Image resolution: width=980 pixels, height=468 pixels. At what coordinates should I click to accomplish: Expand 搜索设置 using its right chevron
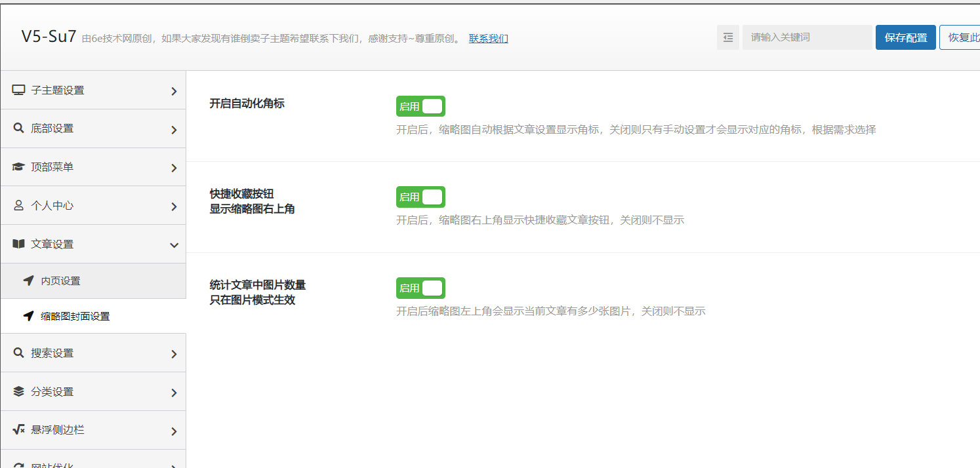[x=174, y=354]
